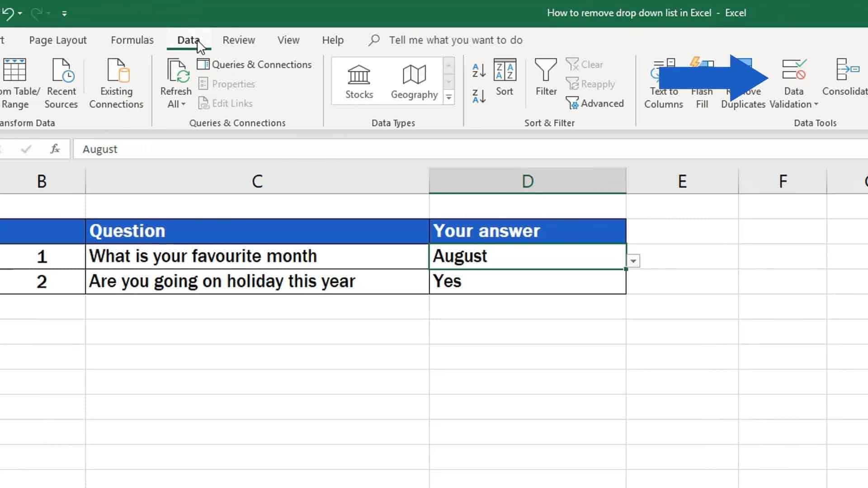
Task: Click the Stocks data type icon
Action: [359, 78]
